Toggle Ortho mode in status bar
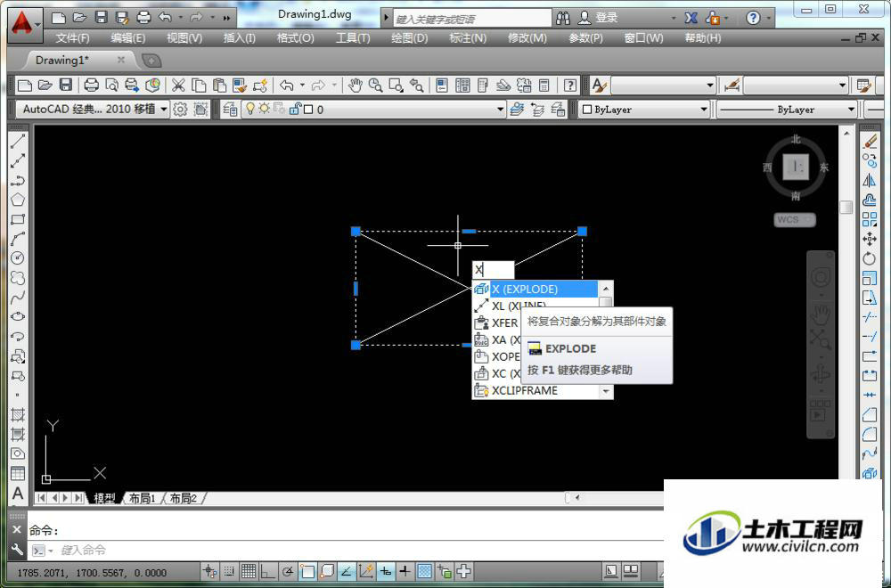Image resolution: width=891 pixels, height=588 pixels. [268, 572]
